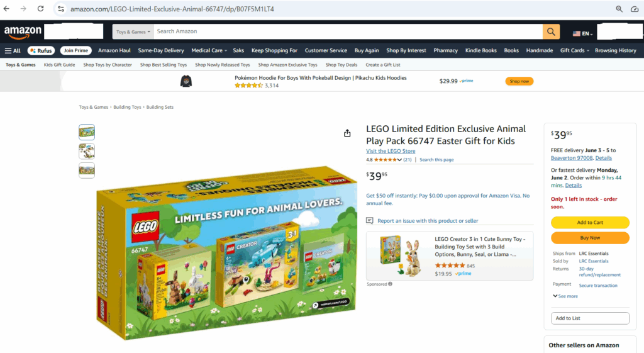Click the site information icon in address bar
The width and height of the screenshot is (644, 353).
point(61,9)
